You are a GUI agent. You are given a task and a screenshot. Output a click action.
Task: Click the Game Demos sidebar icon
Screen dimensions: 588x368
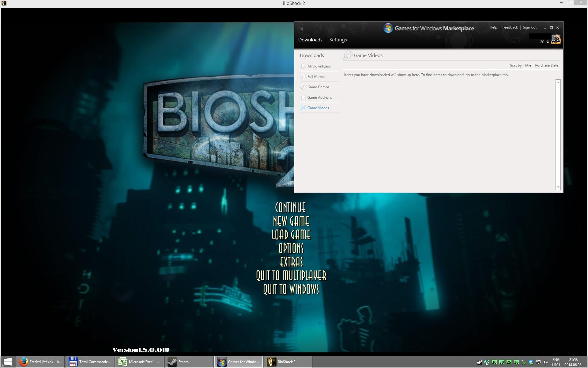pos(303,87)
